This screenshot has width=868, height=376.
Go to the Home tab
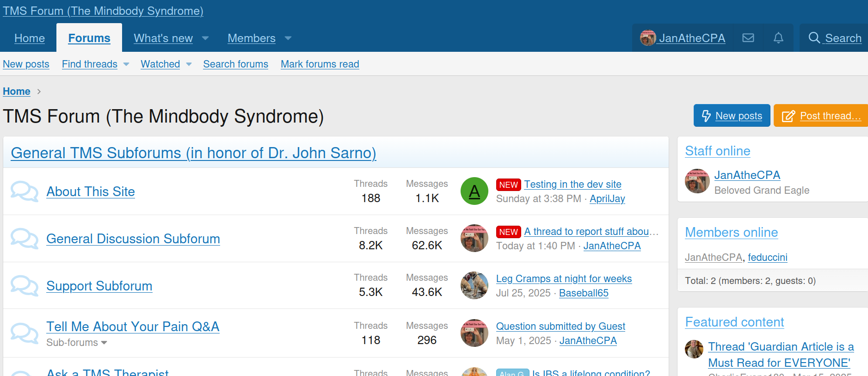coord(30,38)
